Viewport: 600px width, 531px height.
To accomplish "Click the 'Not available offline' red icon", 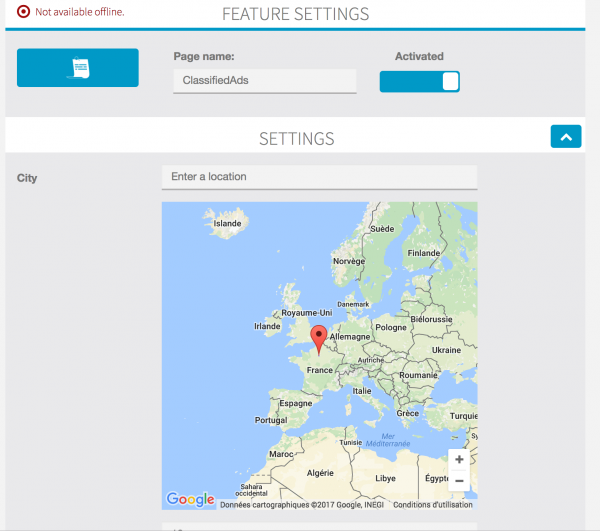I will [24, 12].
